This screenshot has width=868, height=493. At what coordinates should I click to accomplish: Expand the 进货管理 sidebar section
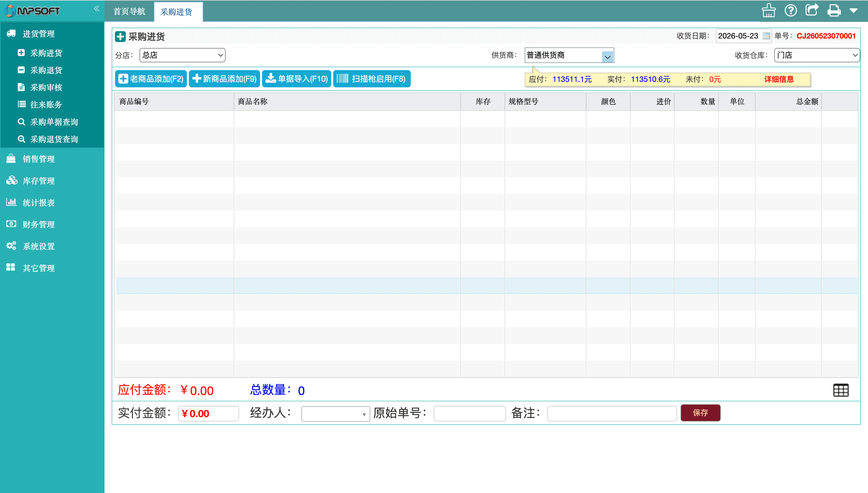(52, 34)
